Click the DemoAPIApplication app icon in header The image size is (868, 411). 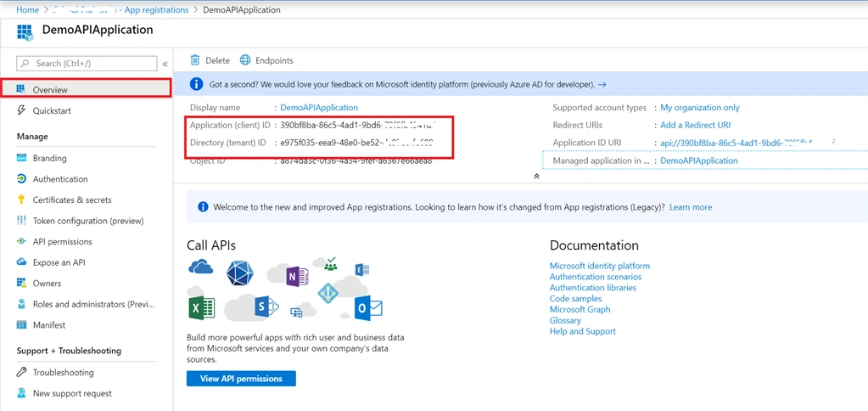(25, 32)
